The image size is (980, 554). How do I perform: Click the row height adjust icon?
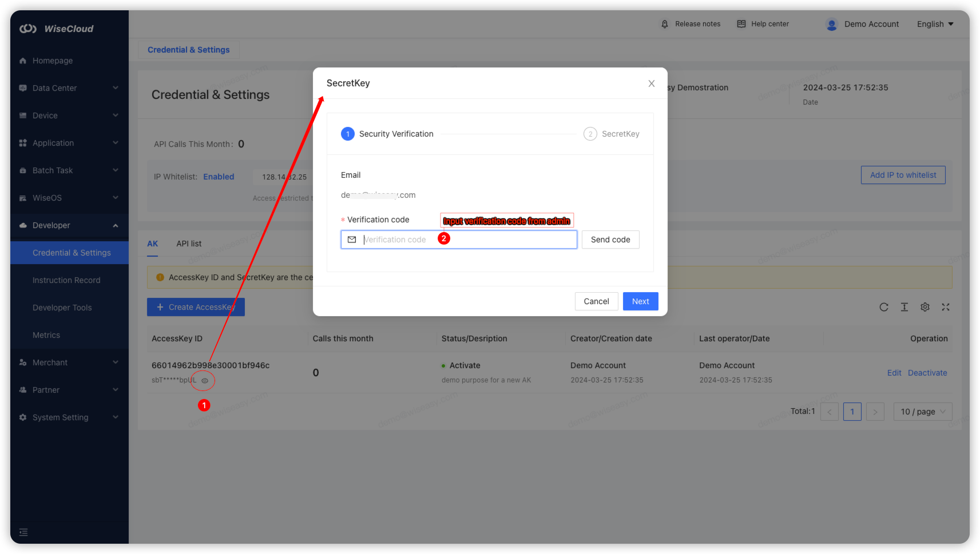click(904, 308)
